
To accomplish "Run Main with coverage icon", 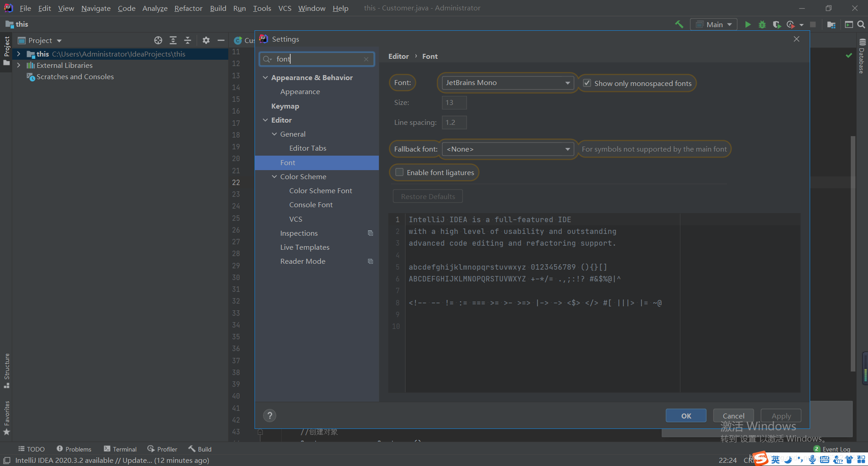I will coord(777,24).
